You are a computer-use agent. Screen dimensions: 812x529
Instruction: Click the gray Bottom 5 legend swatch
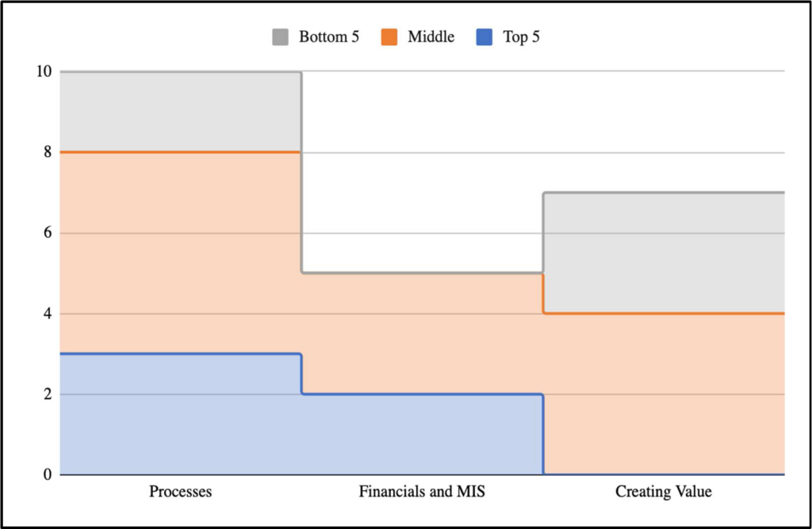(x=280, y=37)
